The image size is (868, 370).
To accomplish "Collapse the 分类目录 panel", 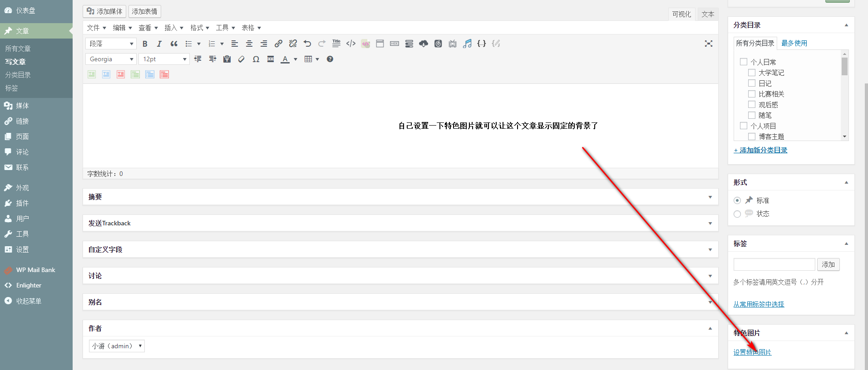I will pos(846,25).
